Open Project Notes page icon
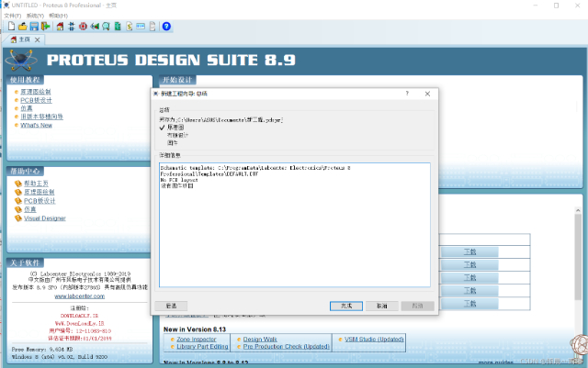 click(x=153, y=27)
